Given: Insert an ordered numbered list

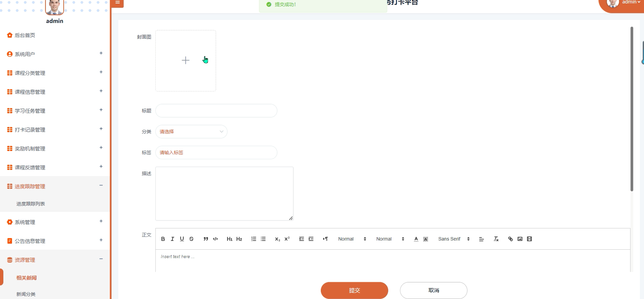Looking at the screenshot, I should coord(254,239).
